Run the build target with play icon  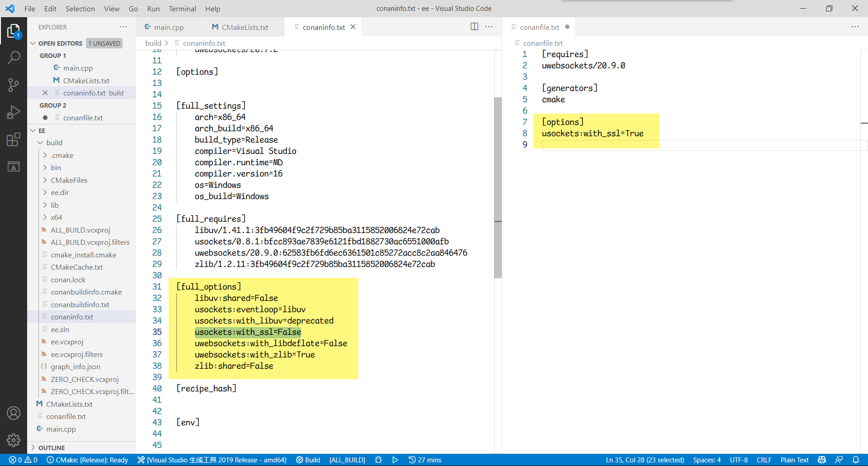point(395,460)
